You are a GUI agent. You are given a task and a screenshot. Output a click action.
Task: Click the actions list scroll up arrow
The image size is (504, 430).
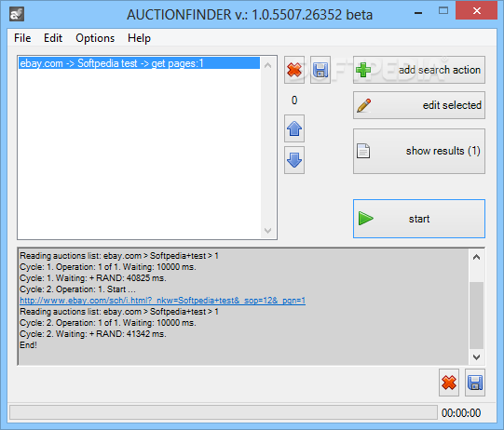click(267, 65)
